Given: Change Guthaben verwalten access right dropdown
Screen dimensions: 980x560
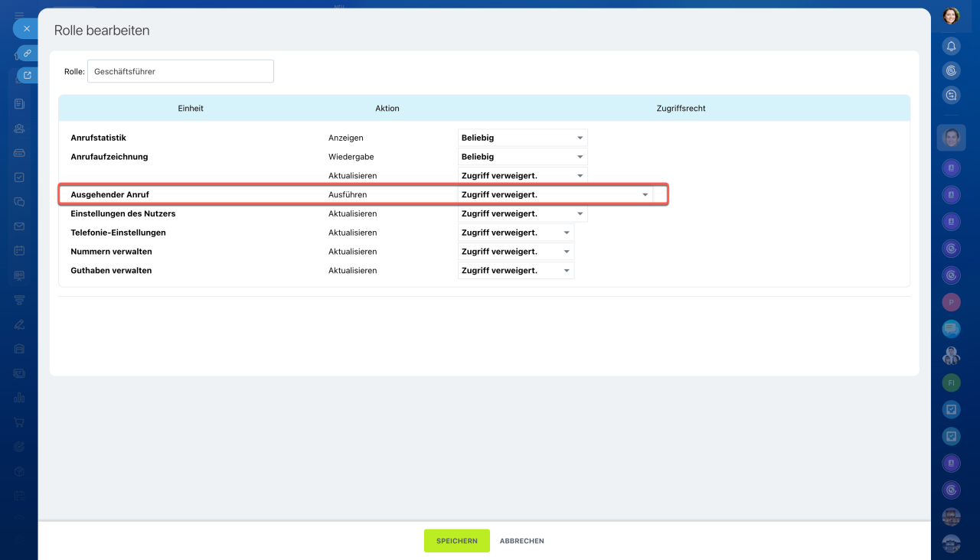Looking at the screenshot, I should point(515,271).
